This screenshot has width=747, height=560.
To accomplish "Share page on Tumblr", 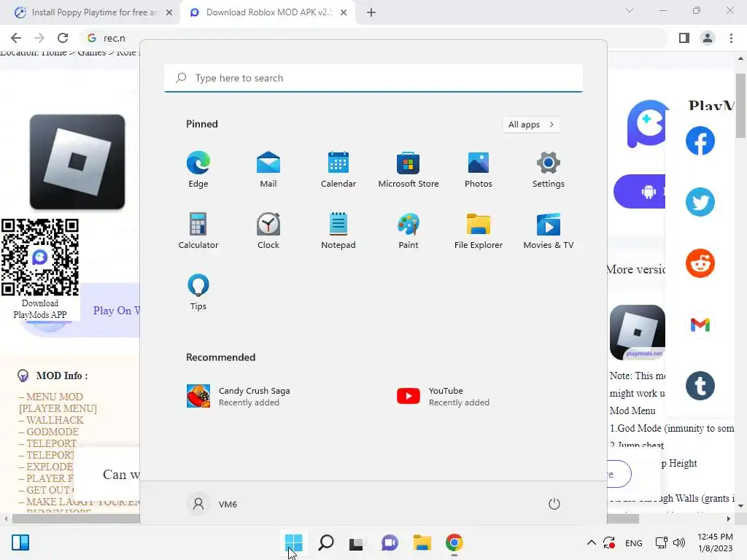I will click(700, 386).
